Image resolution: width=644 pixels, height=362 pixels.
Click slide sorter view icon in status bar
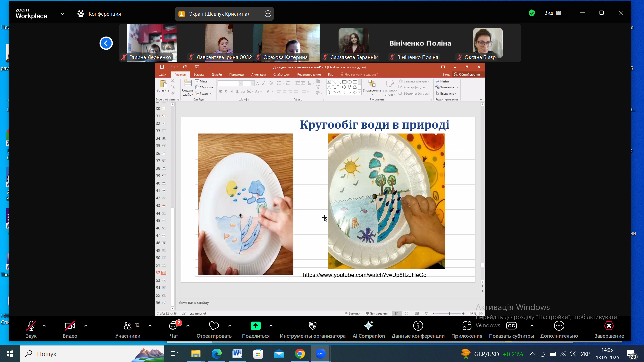[407, 314]
